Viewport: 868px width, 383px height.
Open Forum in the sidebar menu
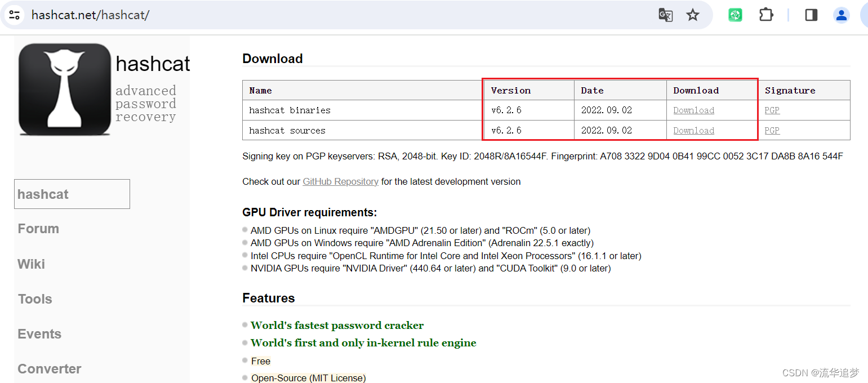(x=38, y=229)
